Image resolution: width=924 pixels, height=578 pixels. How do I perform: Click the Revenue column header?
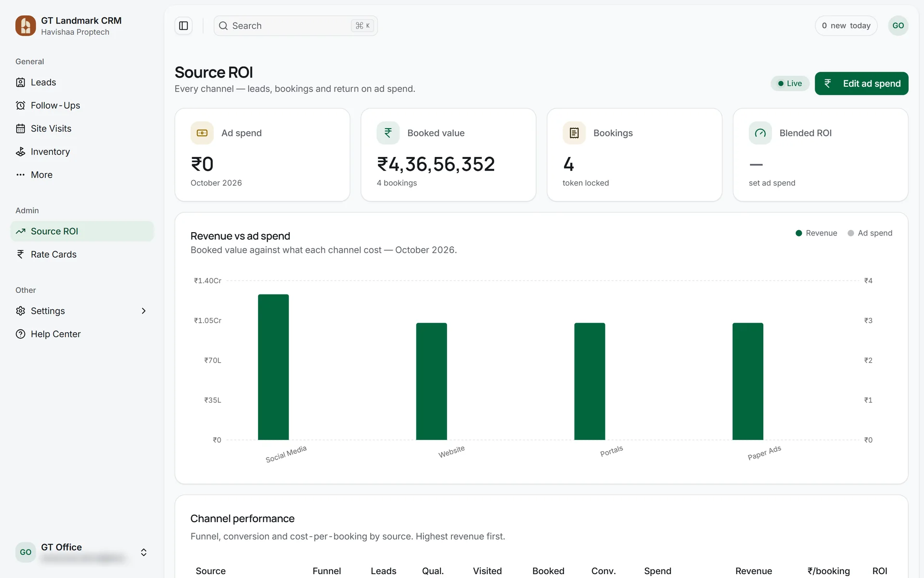(x=754, y=571)
